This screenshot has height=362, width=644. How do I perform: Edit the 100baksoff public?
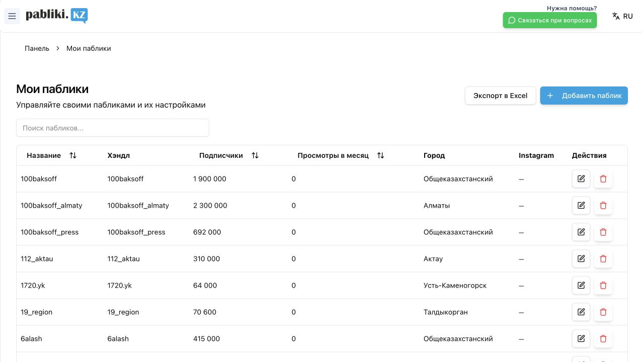point(581,178)
